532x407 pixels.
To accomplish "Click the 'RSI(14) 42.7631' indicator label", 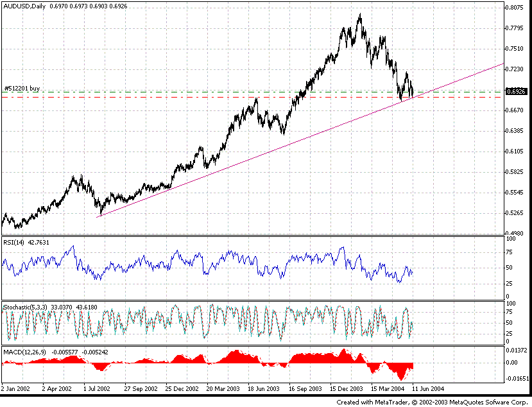I will point(26,243).
